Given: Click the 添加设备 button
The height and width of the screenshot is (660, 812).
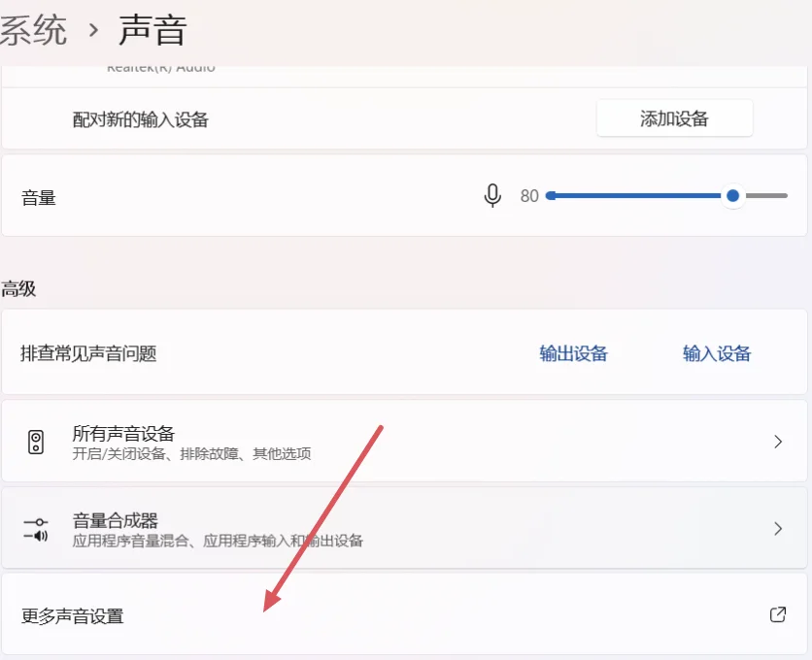Looking at the screenshot, I should (x=674, y=117).
